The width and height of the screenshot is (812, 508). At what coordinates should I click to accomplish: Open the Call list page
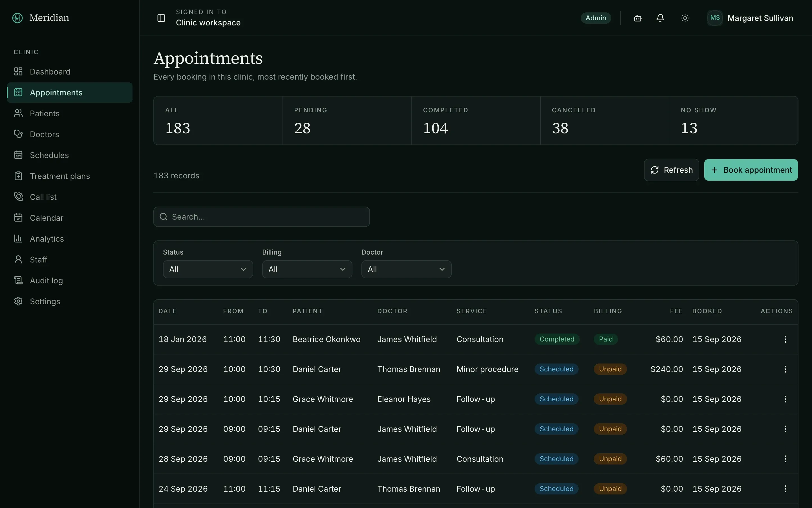(69, 197)
